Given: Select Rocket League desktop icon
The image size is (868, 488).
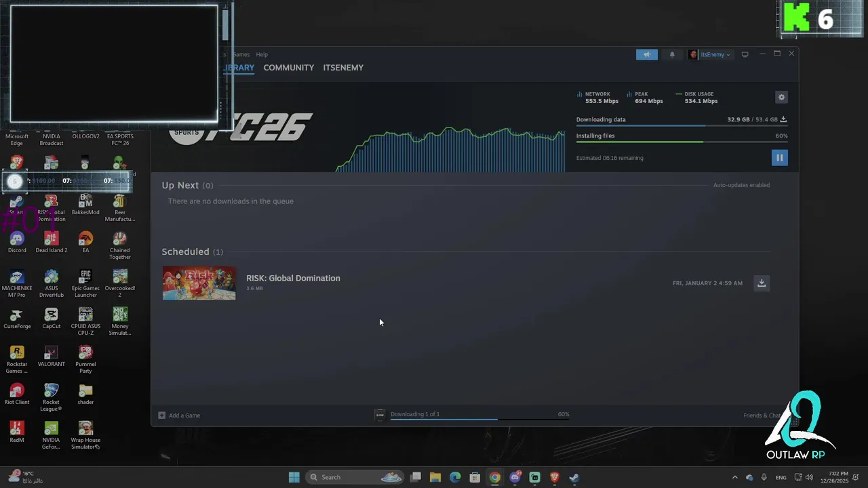Looking at the screenshot, I should 52,397.
